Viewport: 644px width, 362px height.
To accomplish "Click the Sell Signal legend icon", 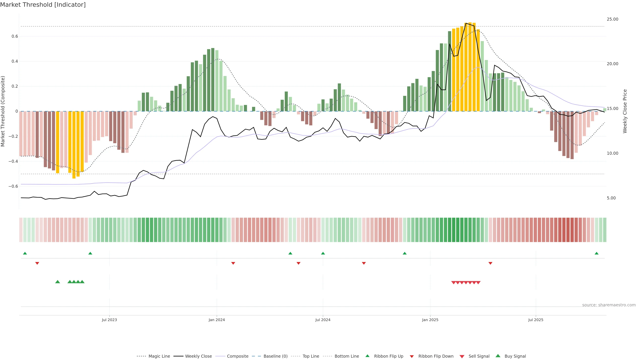I will coord(462,356).
